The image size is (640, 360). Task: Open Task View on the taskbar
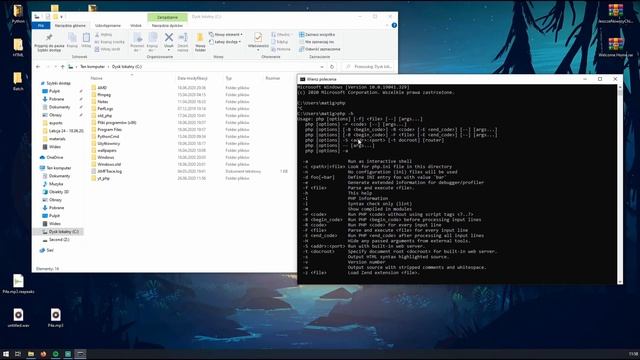[x=18, y=354]
